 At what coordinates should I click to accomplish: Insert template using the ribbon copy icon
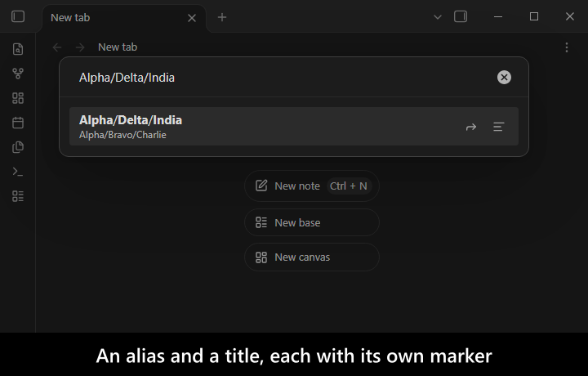(x=18, y=147)
